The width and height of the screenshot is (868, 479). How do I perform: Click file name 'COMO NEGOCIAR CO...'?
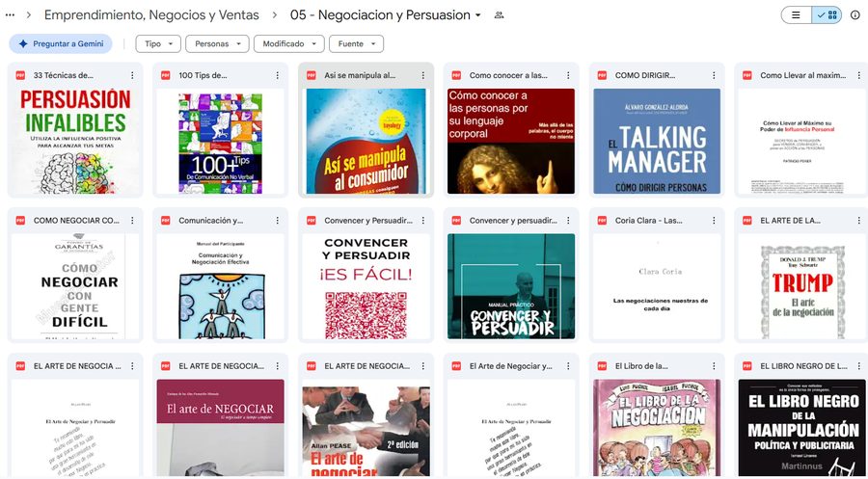pyautogui.click(x=76, y=220)
